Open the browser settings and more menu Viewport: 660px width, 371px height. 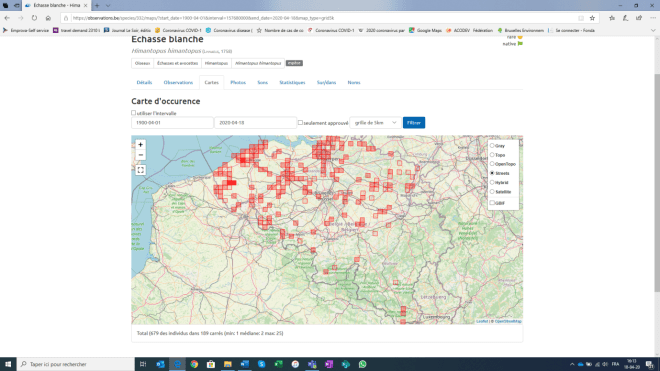click(653, 18)
